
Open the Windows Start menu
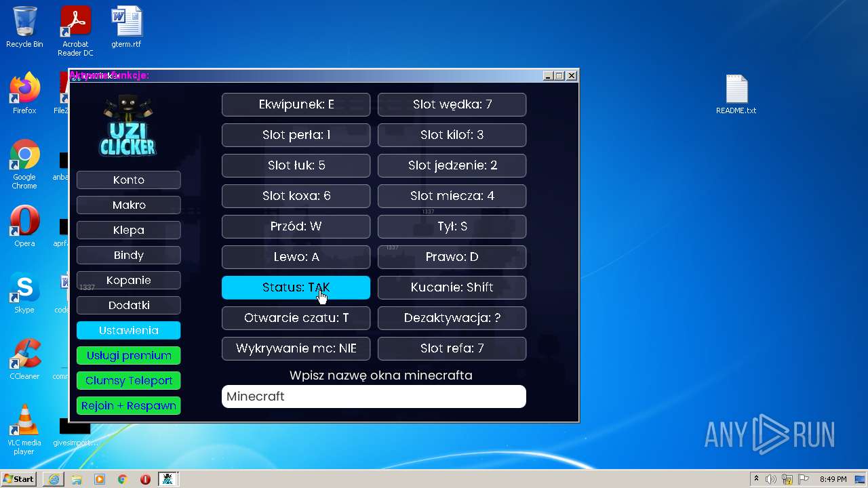(18, 479)
